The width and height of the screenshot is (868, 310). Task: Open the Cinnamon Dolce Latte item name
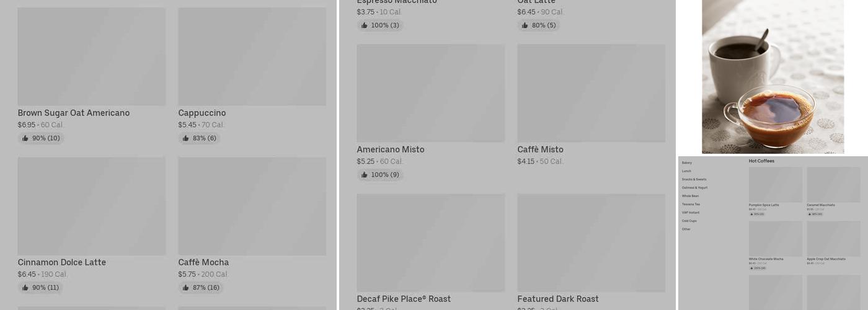[x=61, y=262]
